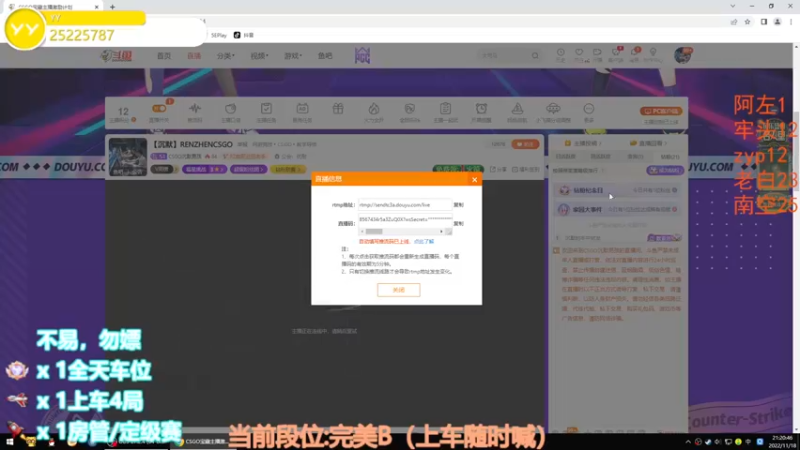This screenshot has height=450, width=800.
Task: Open the alarm clock icon in streamer toolbar
Action: [481, 109]
